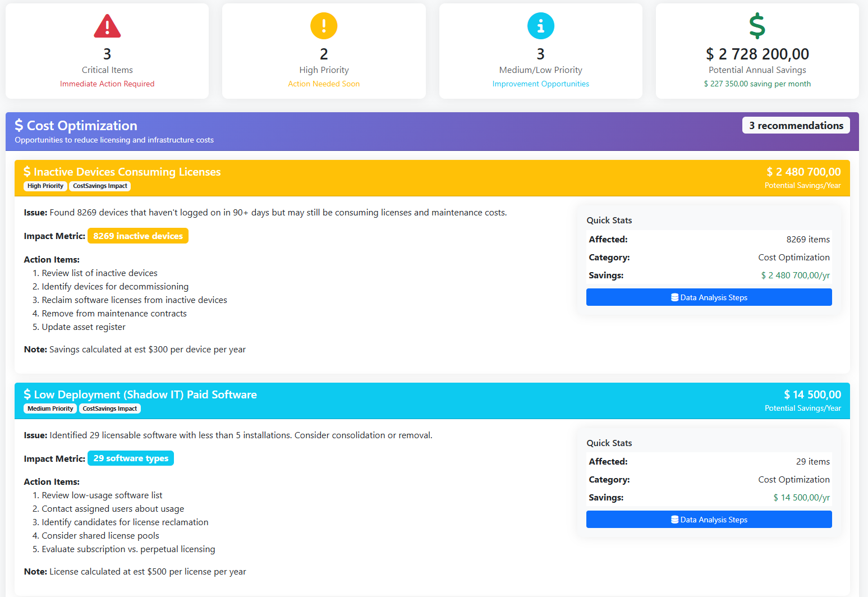The height and width of the screenshot is (597, 868).
Task: Click Inactive Devices Consuming Licenses header title
Action: point(127,172)
